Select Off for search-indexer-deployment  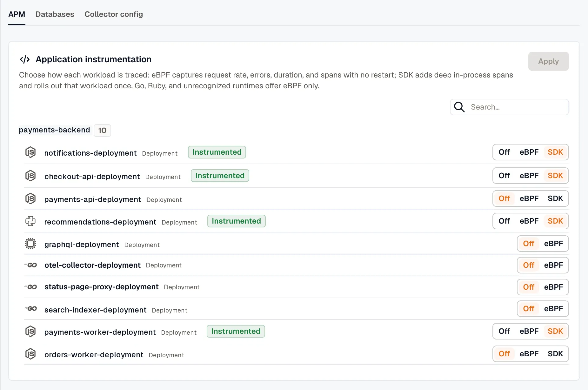click(529, 309)
